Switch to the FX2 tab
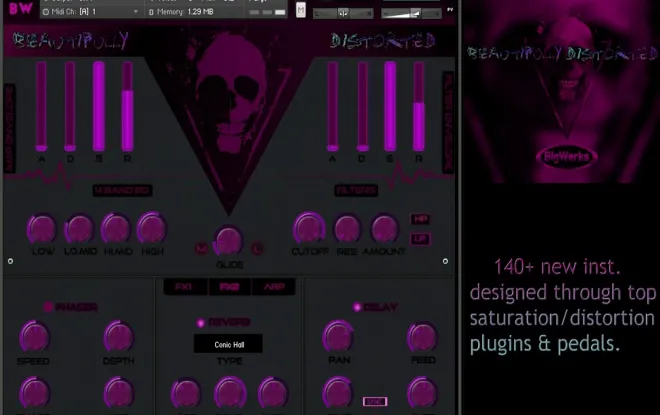 click(229, 287)
